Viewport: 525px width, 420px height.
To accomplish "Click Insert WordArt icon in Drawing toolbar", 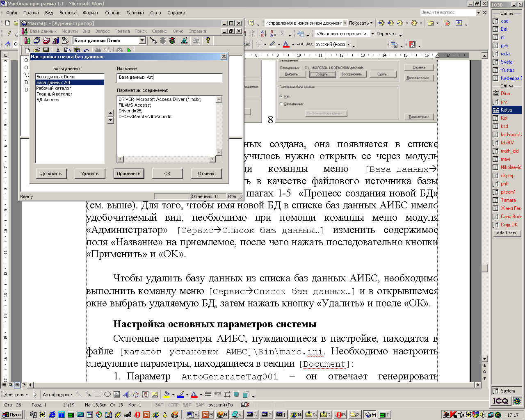I will click(126, 395).
